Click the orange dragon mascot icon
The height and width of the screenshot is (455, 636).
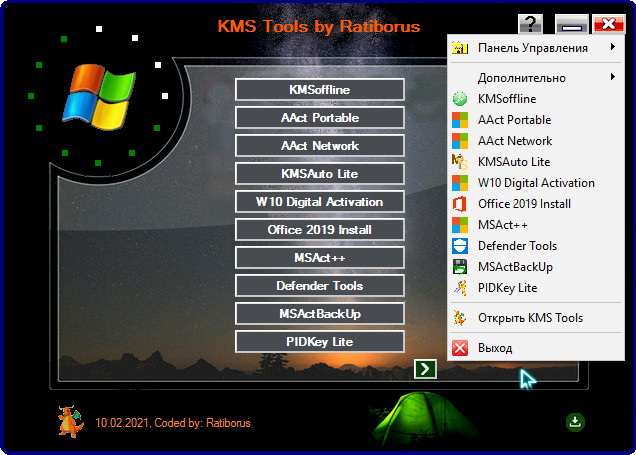tap(69, 421)
